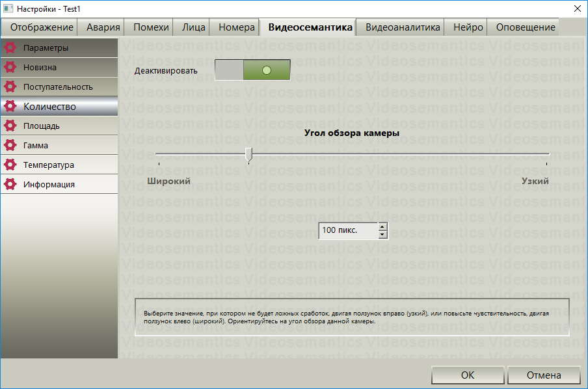
Task: Click the Отмена button
Action: pos(544,375)
